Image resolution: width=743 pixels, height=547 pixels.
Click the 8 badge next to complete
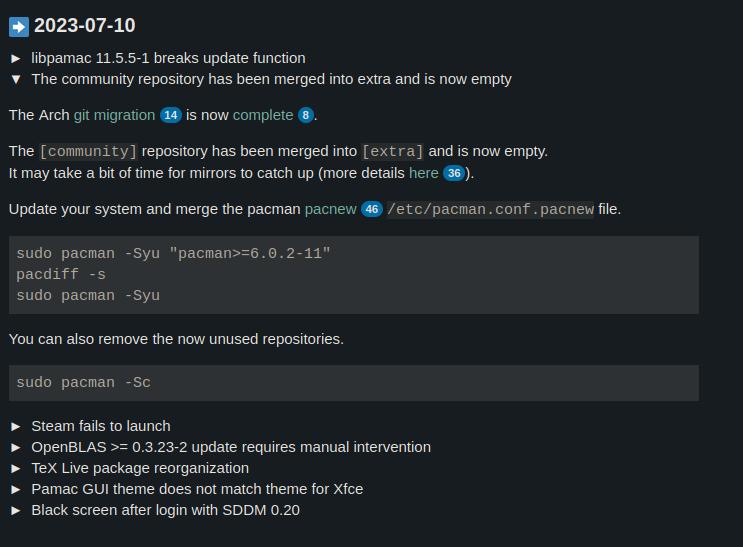coord(305,115)
